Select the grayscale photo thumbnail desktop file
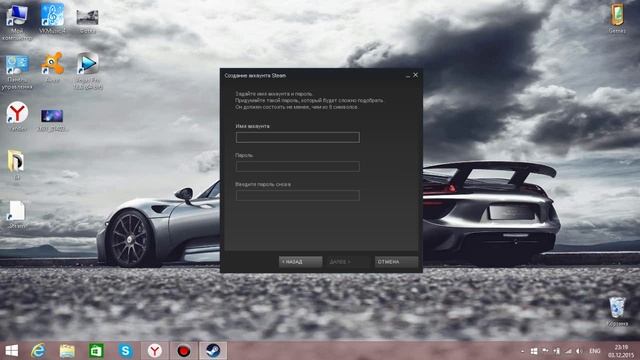Screen dimensions: 640x360 tap(87, 21)
